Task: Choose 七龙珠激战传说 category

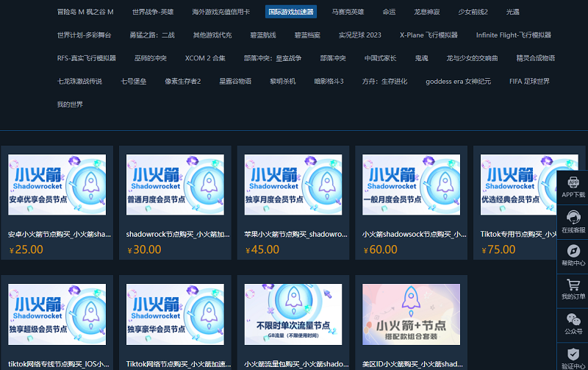Action: tap(79, 81)
